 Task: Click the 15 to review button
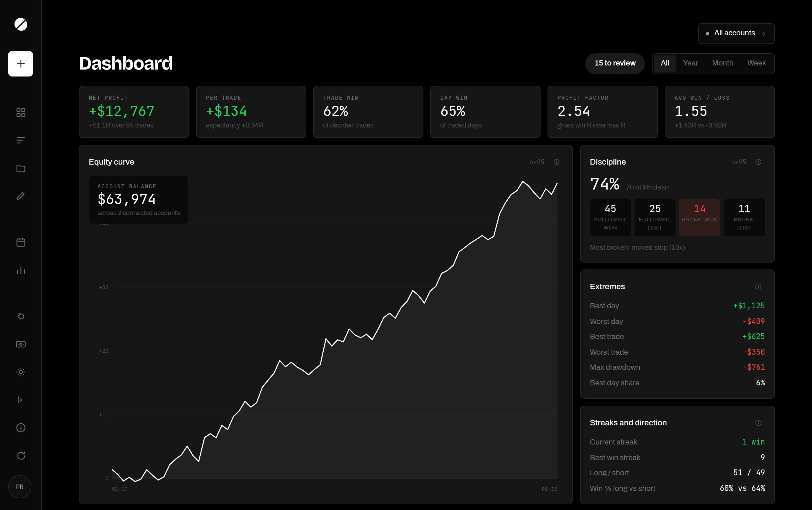click(x=615, y=63)
